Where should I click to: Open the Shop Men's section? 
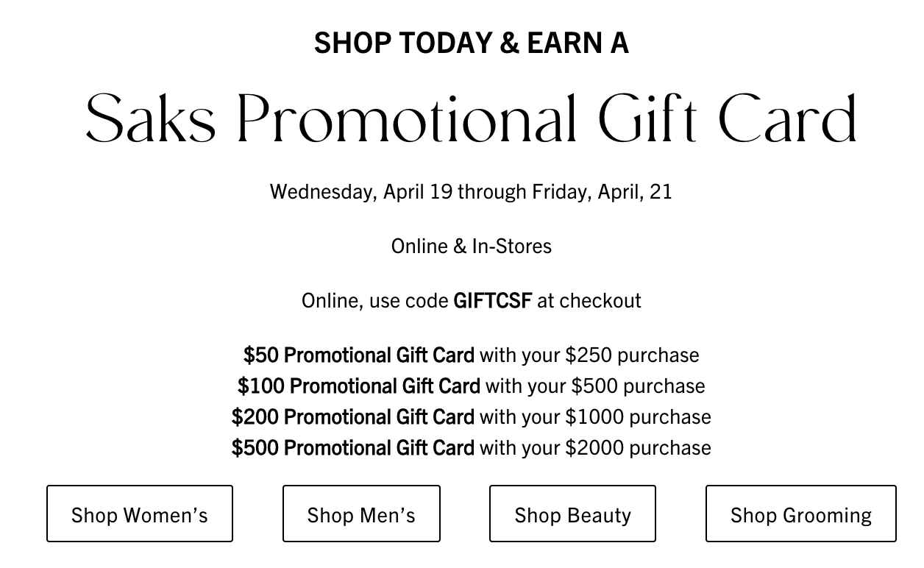(x=361, y=514)
